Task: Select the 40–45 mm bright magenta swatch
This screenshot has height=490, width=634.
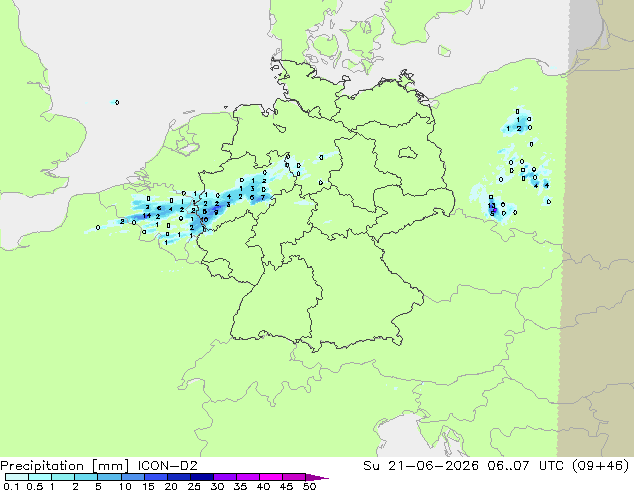Action: pyautogui.click(x=271, y=477)
